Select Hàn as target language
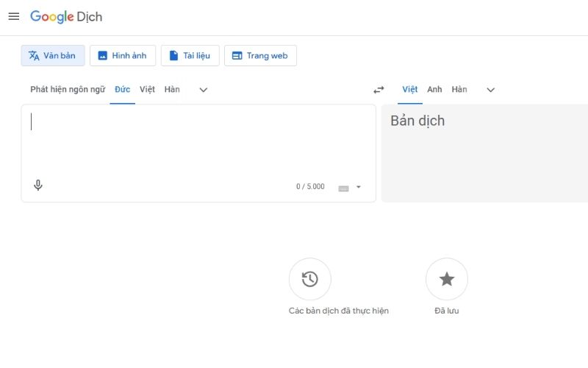The image size is (588, 368). pos(459,89)
